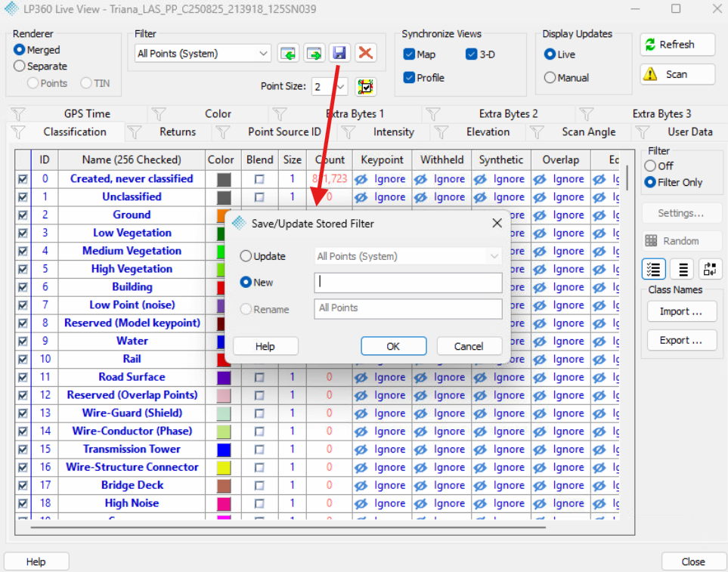The image size is (728, 572).
Task: Click the Transmission Tower blue color swatch
Action: click(x=224, y=450)
